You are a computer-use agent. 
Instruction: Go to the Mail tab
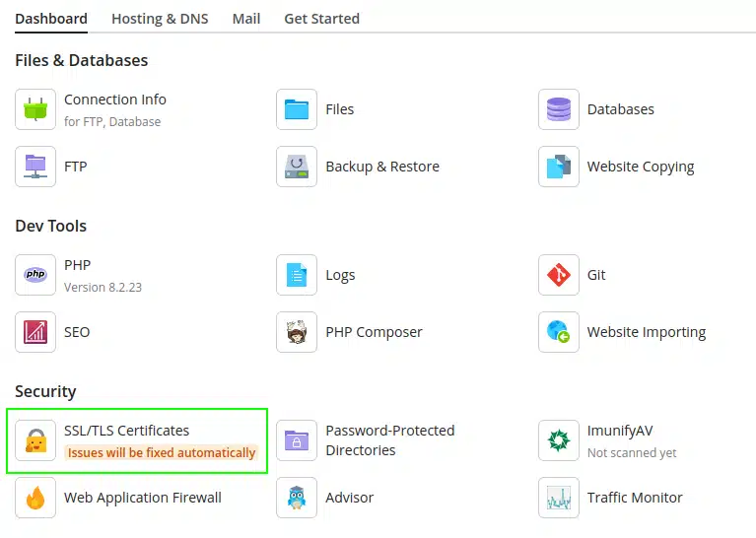[x=245, y=19]
